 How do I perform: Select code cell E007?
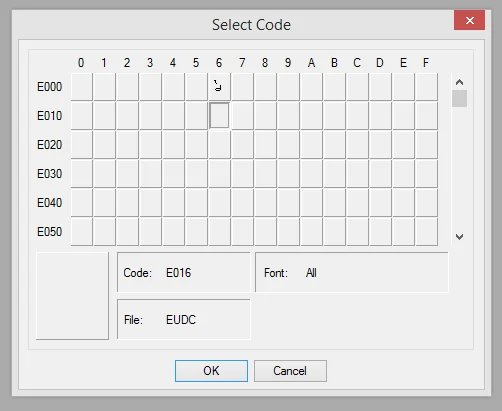(x=242, y=87)
